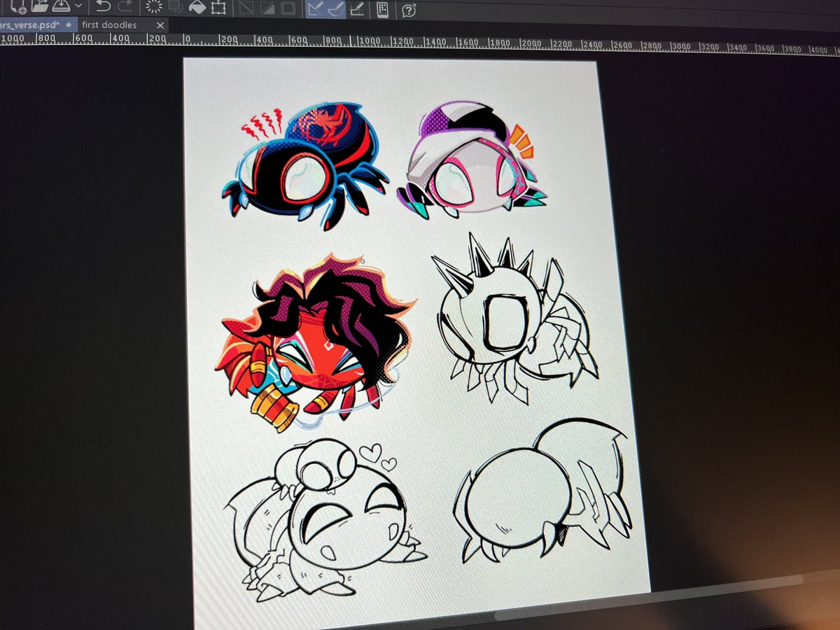Image resolution: width=840 pixels, height=630 pixels.
Task: Close the first doodles tab
Action: pyautogui.click(x=160, y=25)
